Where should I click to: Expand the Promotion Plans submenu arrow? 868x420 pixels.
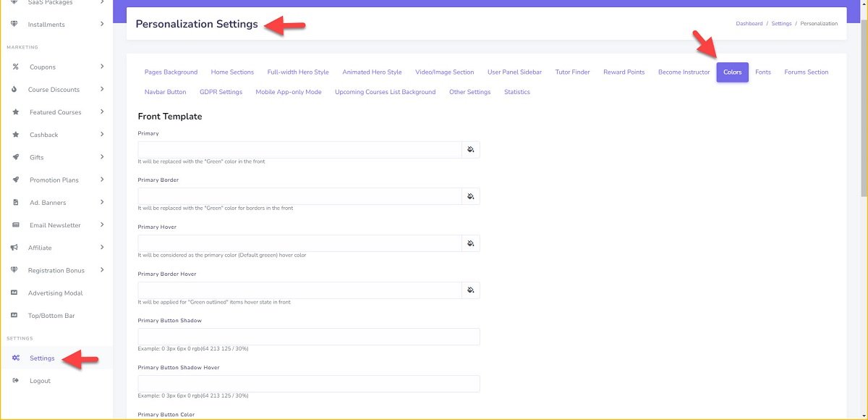coord(102,179)
